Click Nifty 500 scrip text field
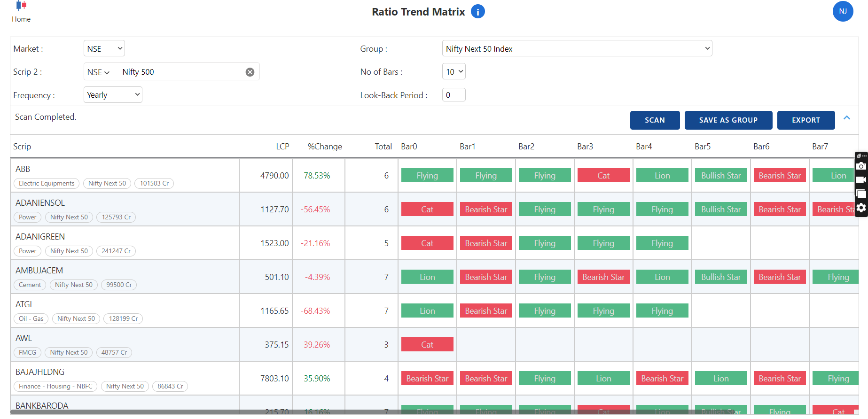Viewport: 868px width, 419px height. 181,72
